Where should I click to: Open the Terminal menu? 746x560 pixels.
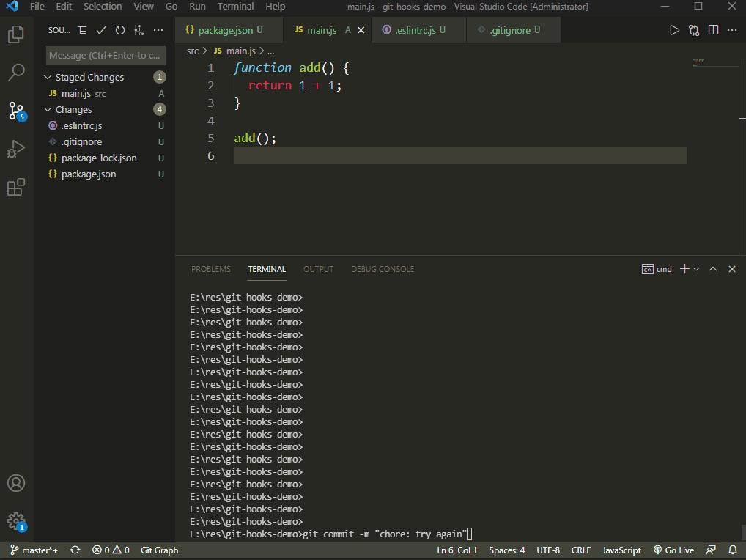(x=235, y=7)
